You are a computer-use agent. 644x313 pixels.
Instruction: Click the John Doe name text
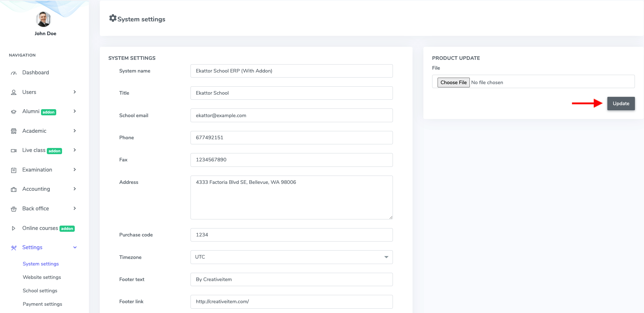(x=45, y=33)
